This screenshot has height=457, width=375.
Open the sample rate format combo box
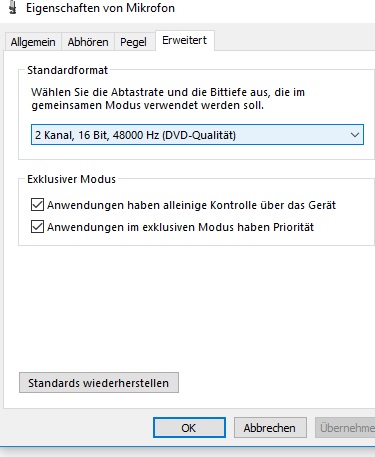click(x=197, y=135)
